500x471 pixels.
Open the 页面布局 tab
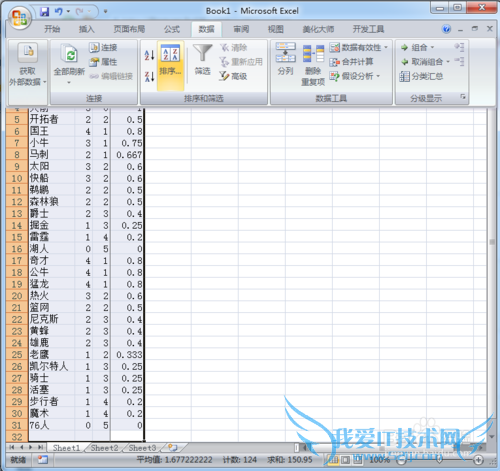click(129, 29)
